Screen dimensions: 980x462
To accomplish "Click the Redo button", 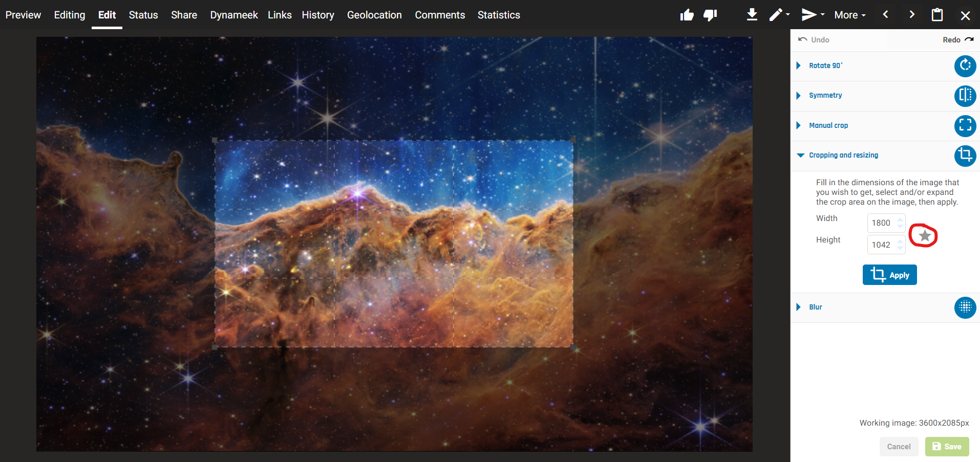I will (x=957, y=40).
